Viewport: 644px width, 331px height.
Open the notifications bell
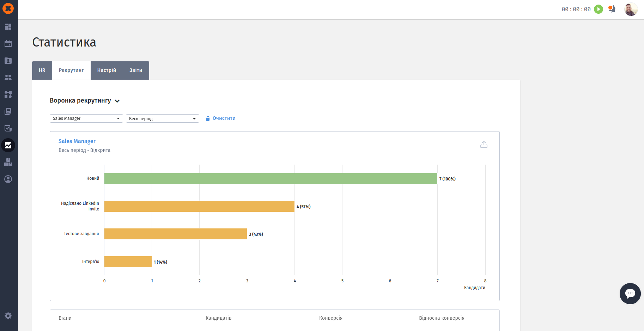click(612, 9)
